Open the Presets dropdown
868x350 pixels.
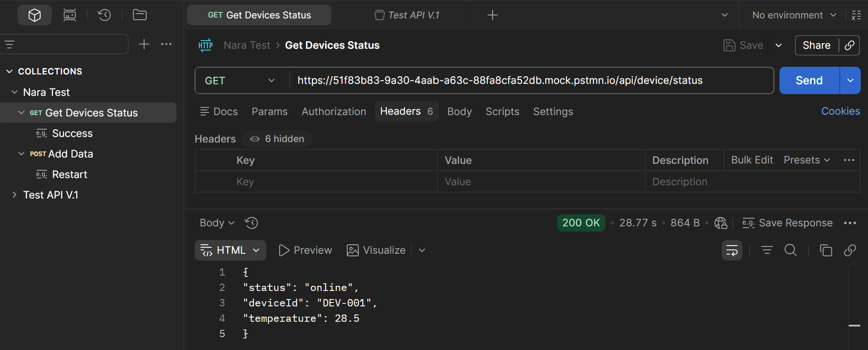pos(807,160)
